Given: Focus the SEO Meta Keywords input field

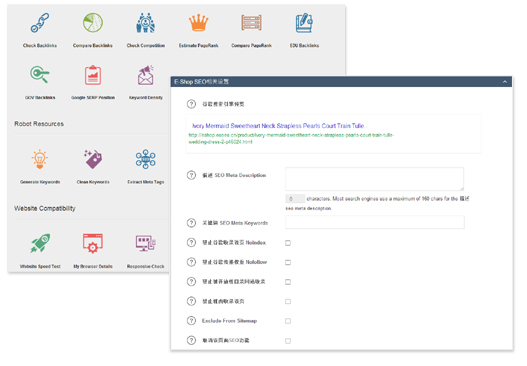Looking at the screenshot, I should [375, 222].
